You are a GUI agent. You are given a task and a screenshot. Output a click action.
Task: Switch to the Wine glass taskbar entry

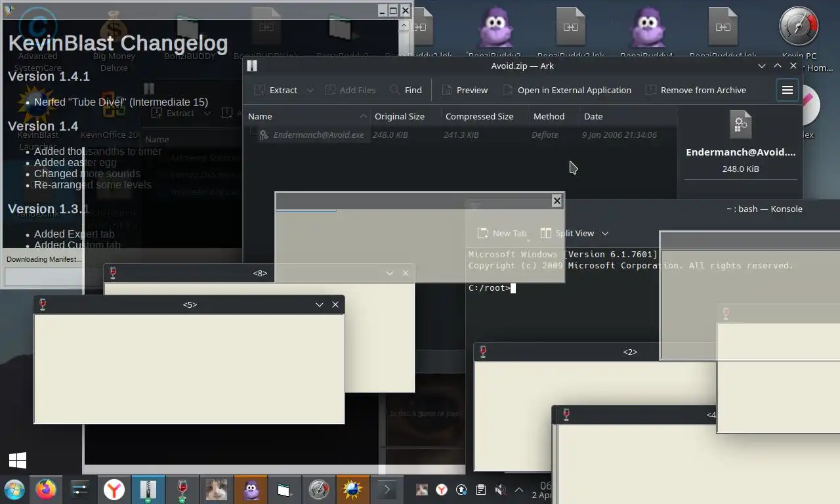pos(182,490)
